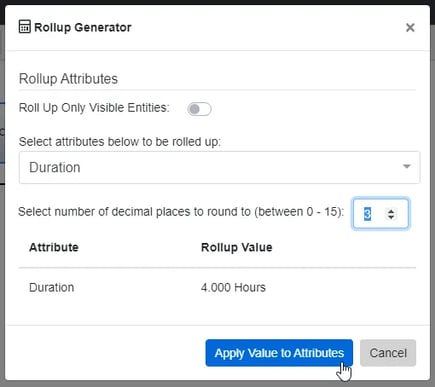
Task: Focus the decimal places number field
Action: click(380, 214)
